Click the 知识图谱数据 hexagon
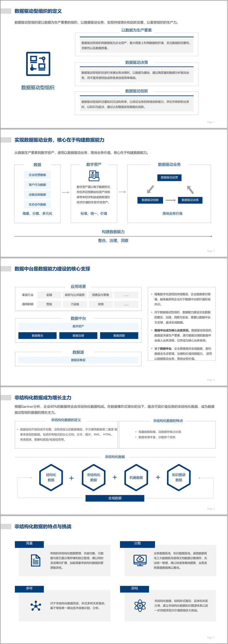 coord(179,478)
